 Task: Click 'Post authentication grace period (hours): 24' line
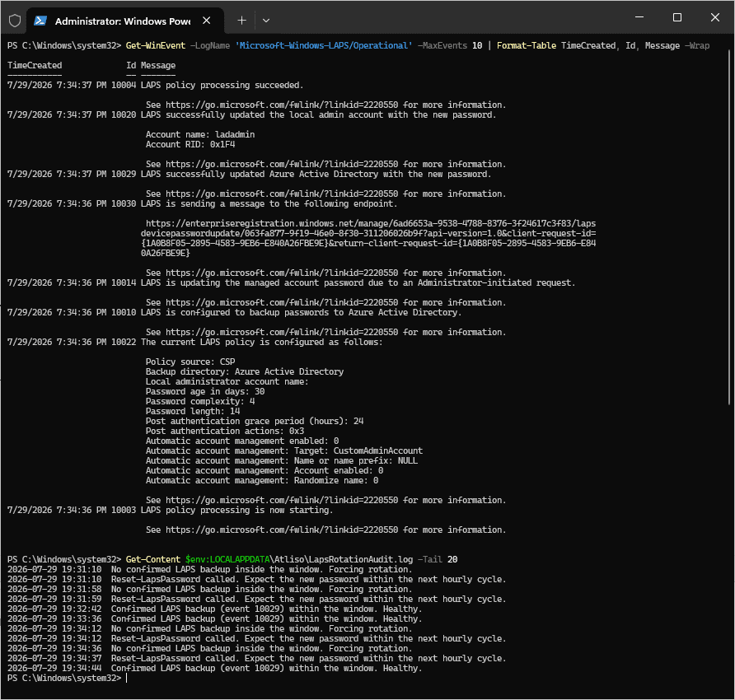(255, 421)
